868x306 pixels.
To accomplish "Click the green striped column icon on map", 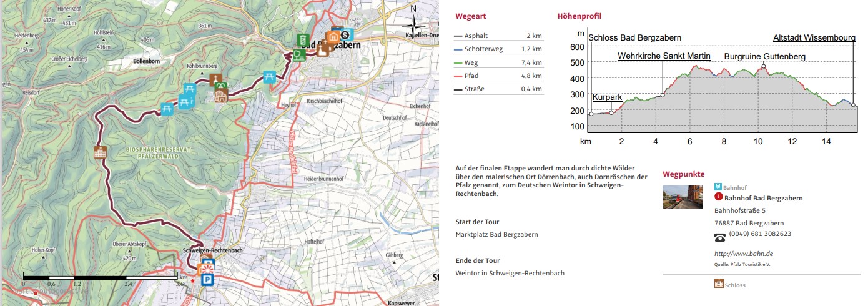I will (303, 40).
